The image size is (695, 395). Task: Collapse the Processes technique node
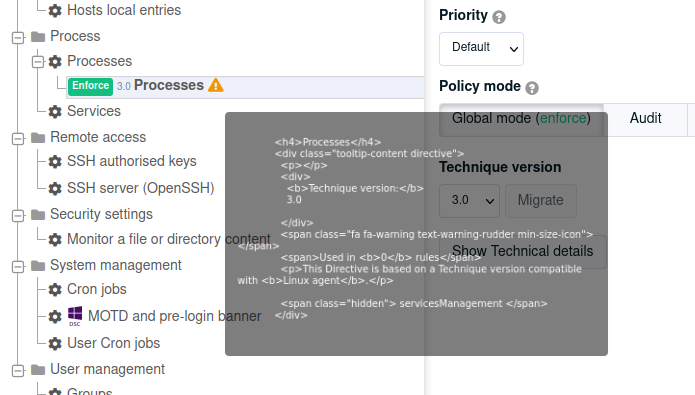[38, 62]
